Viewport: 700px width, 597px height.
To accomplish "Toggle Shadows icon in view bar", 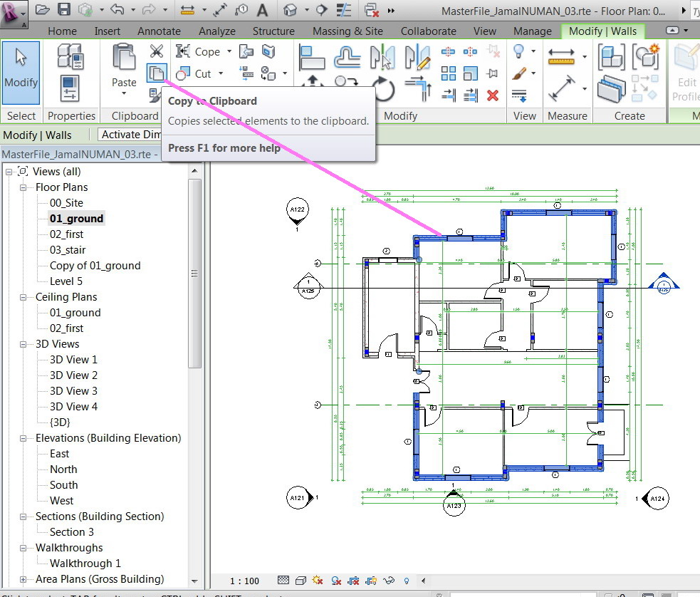I will pos(336,581).
